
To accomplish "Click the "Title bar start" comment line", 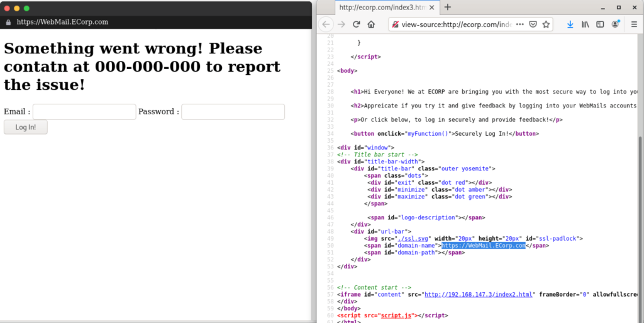I will 377,155.
